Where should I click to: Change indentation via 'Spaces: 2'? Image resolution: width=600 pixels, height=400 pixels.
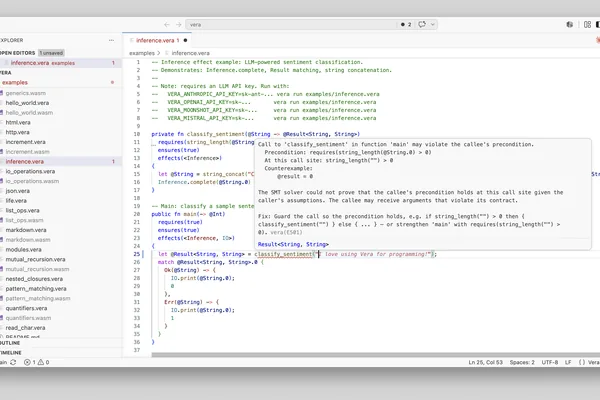(x=522, y=362)
